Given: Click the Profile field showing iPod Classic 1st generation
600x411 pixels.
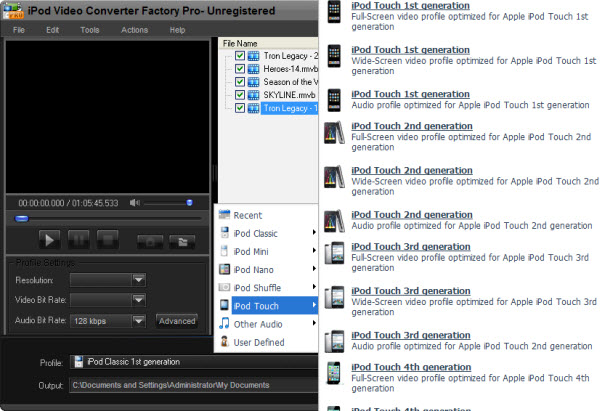Looking at the screenshot, I should [x=194, y=362].
